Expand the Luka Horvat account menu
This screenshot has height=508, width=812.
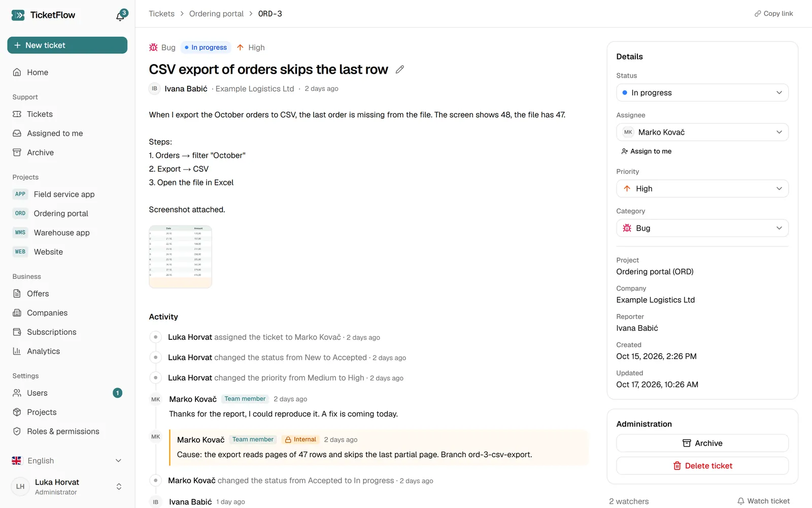point(67,487)
